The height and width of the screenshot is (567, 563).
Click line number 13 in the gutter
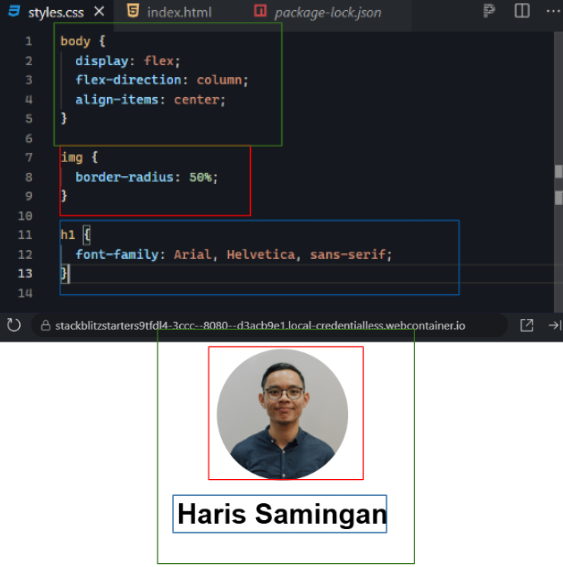tap(25, 274)
